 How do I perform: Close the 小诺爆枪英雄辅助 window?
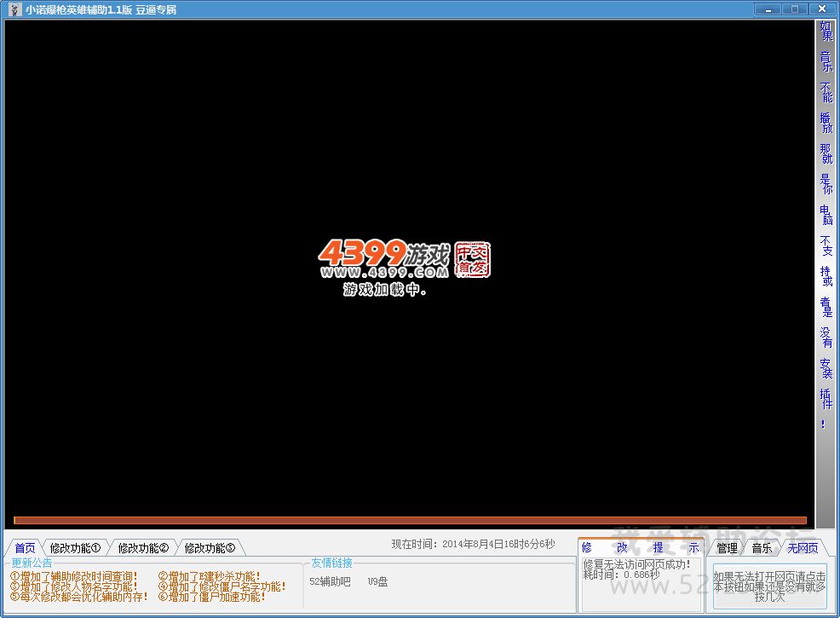pyautogui.click(x=822, y=9)
